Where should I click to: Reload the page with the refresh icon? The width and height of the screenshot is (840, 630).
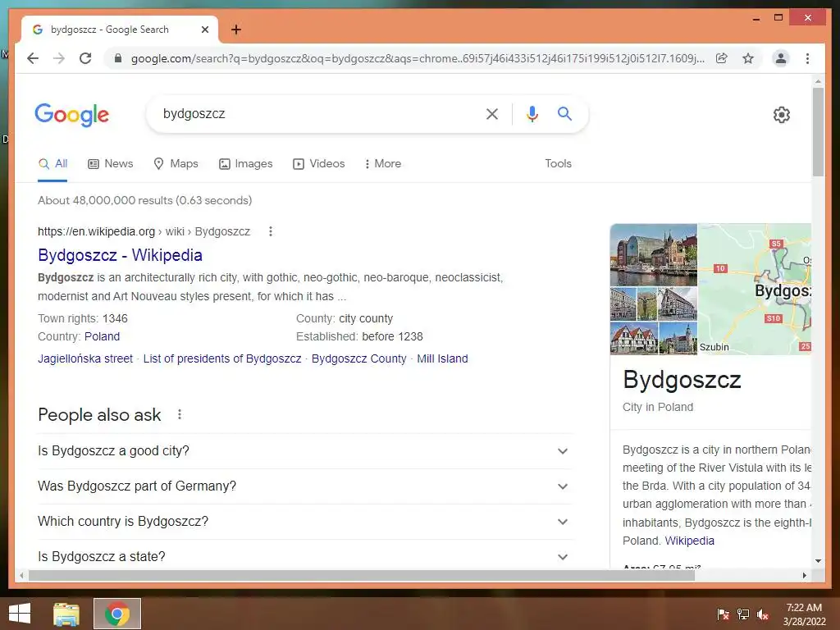pos(85,58)
